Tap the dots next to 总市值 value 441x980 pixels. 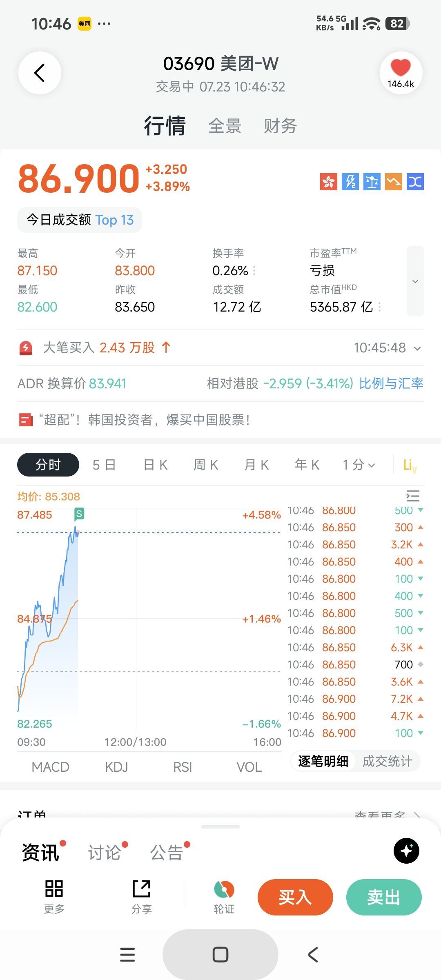click(x=380, y=307)
